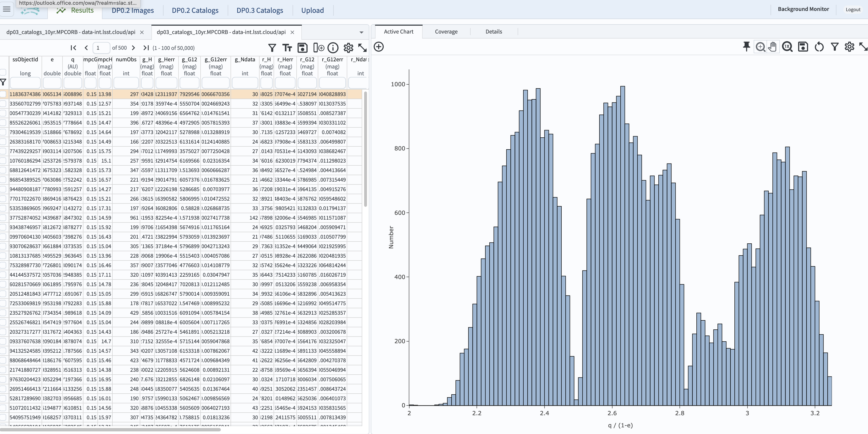
Task: Check row with numObs 297
Action: click(3, 94)
